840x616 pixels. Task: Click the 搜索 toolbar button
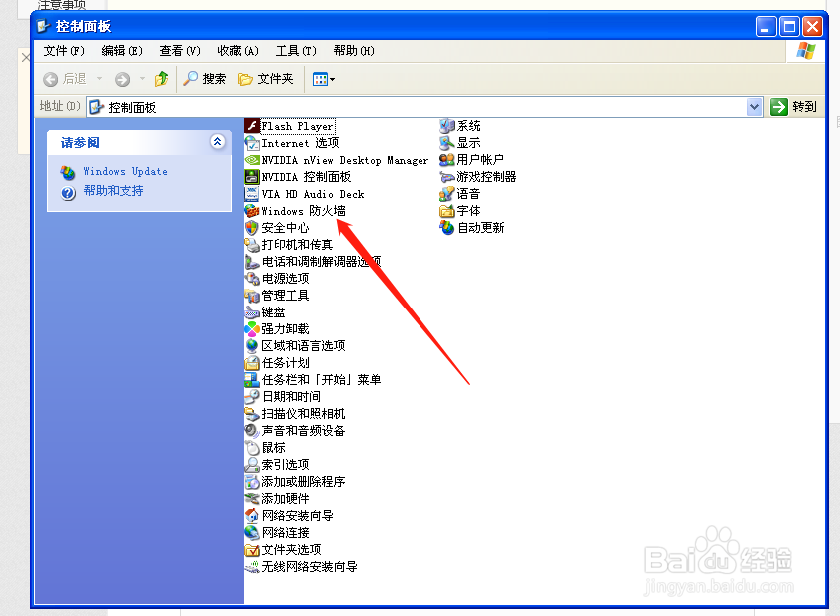[x=205, y=78]
